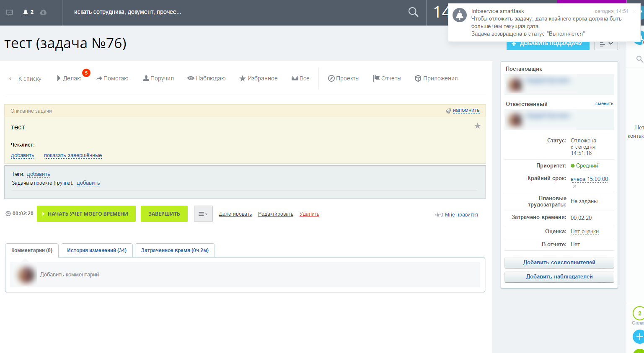Switch to 'История изменений (34)' tab
Image resolution: width=644 pixels, height=353 pixels.
pyautogui.click(x=97, y=250)
